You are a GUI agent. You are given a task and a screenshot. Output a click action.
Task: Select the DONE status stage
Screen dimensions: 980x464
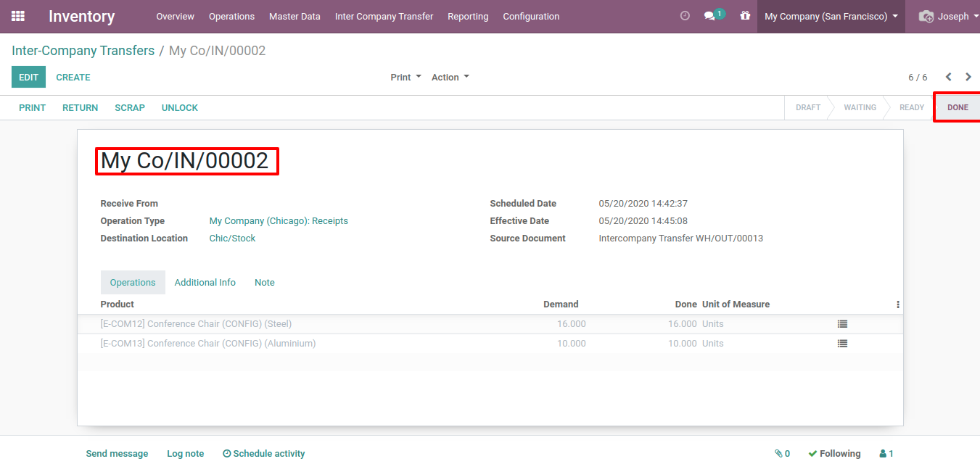point(957,107)
